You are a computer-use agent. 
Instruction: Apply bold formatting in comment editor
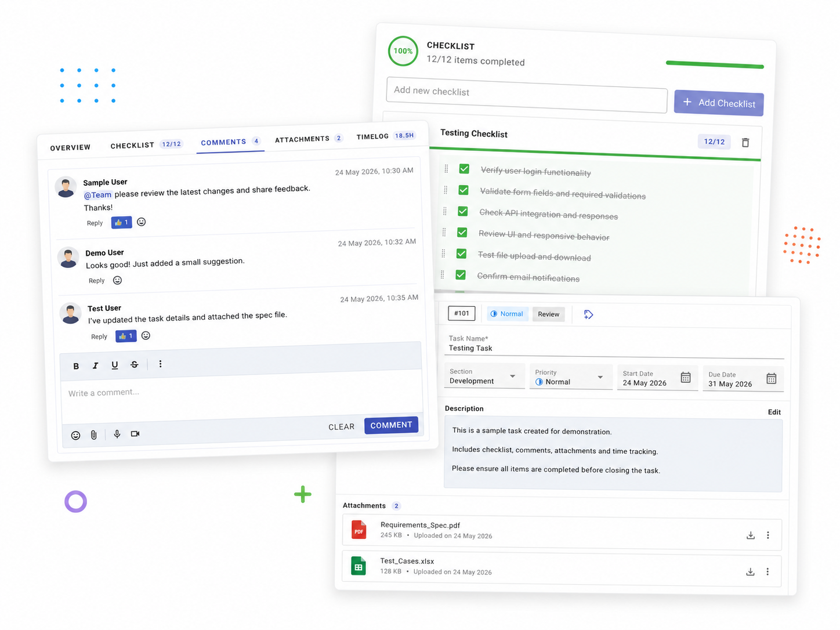click(x=76, y=366)
